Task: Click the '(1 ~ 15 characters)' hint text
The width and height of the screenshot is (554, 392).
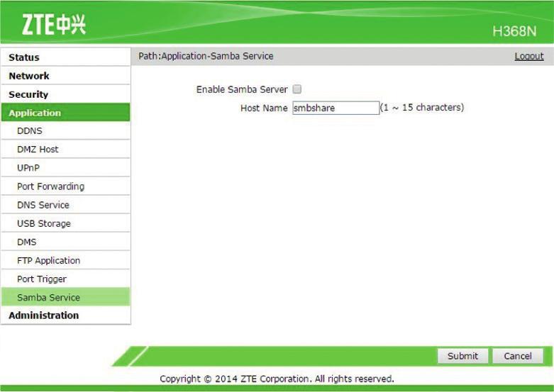Action: coord(422,107)
